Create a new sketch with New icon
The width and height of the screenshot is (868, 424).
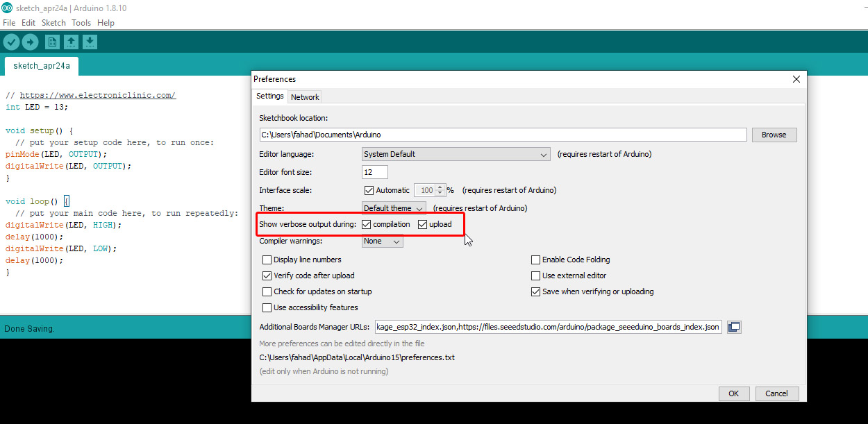[x=52, y=42]
